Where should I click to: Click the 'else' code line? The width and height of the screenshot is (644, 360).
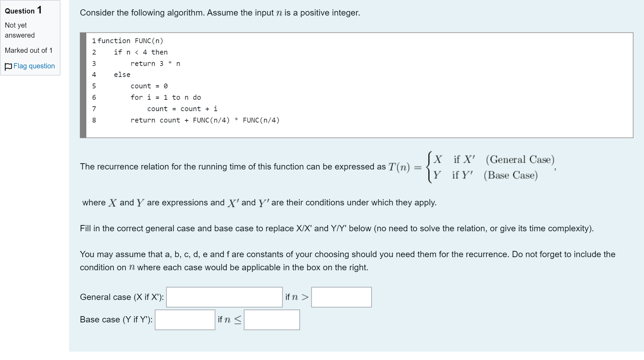coord(122,75)
